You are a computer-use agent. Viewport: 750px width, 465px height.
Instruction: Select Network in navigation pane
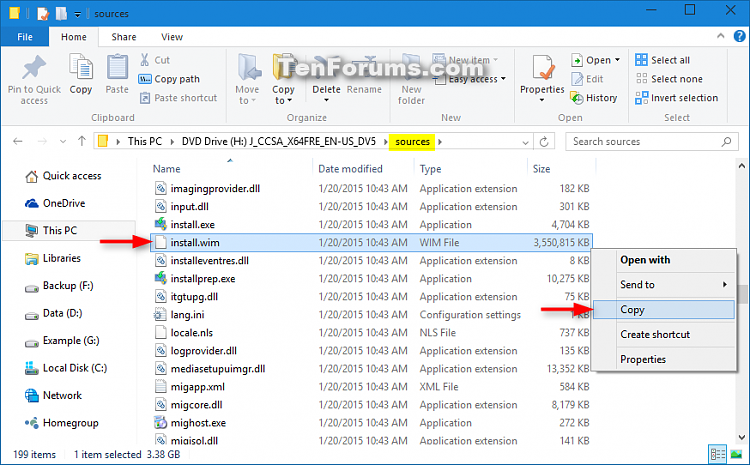pyautogui.click(x=53, y=396)
